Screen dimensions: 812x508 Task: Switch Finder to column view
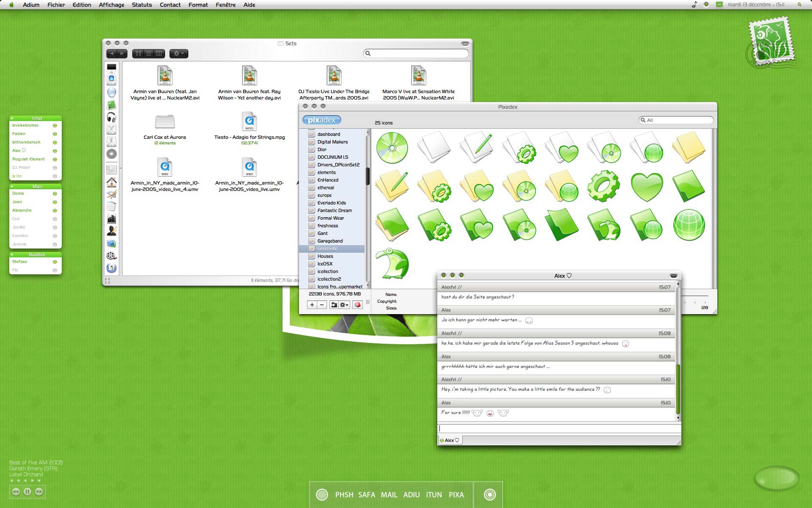coord(159,53)
